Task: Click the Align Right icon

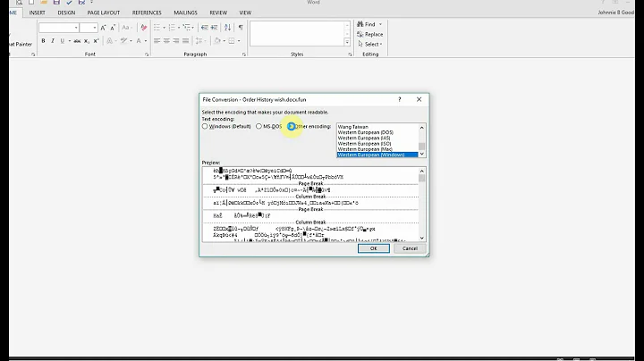Action: (176, 40)
